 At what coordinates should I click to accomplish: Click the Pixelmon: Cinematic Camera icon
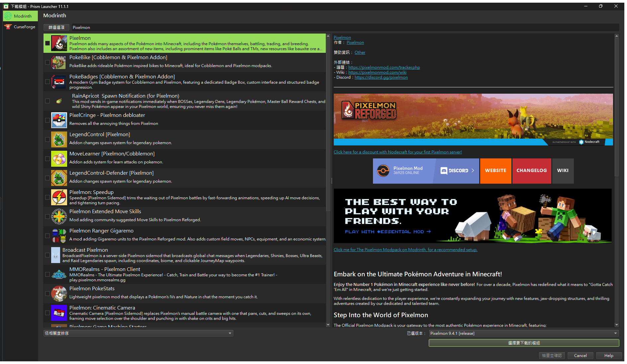coord(59,313)
